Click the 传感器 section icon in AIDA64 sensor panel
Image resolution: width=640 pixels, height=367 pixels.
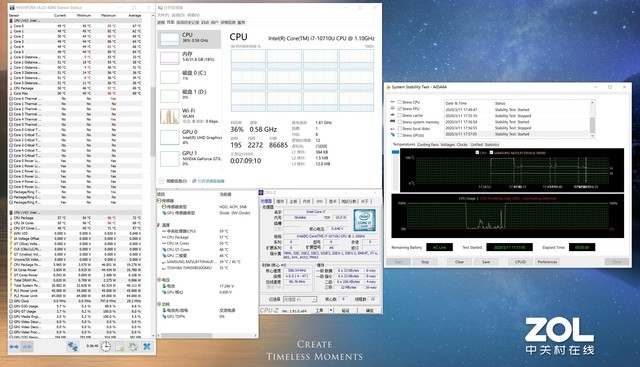(x=159, y=200)
